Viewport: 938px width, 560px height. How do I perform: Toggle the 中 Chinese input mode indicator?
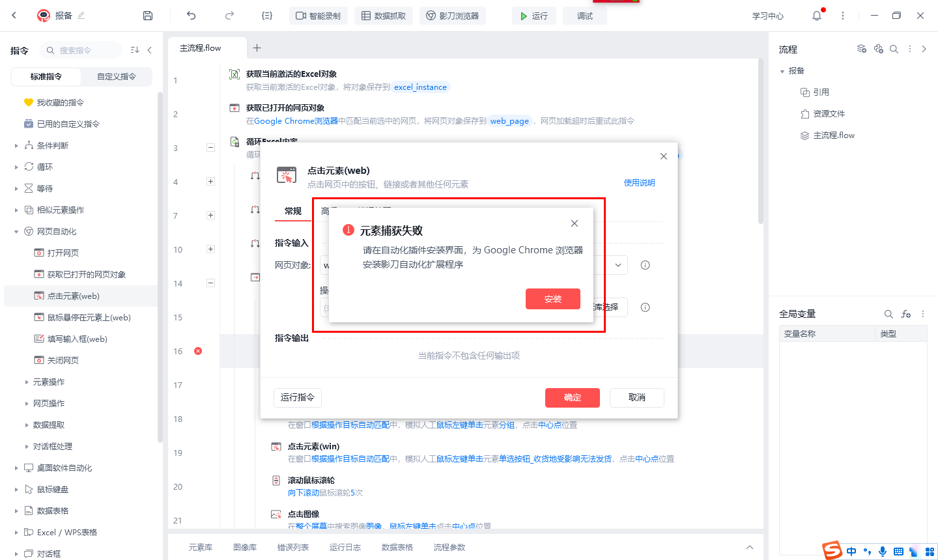click(851, 552)
